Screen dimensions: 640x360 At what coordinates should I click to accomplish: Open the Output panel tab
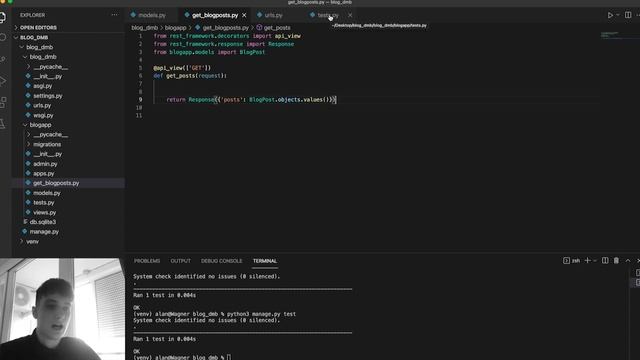pyautogui.click(x=180, y=261)
